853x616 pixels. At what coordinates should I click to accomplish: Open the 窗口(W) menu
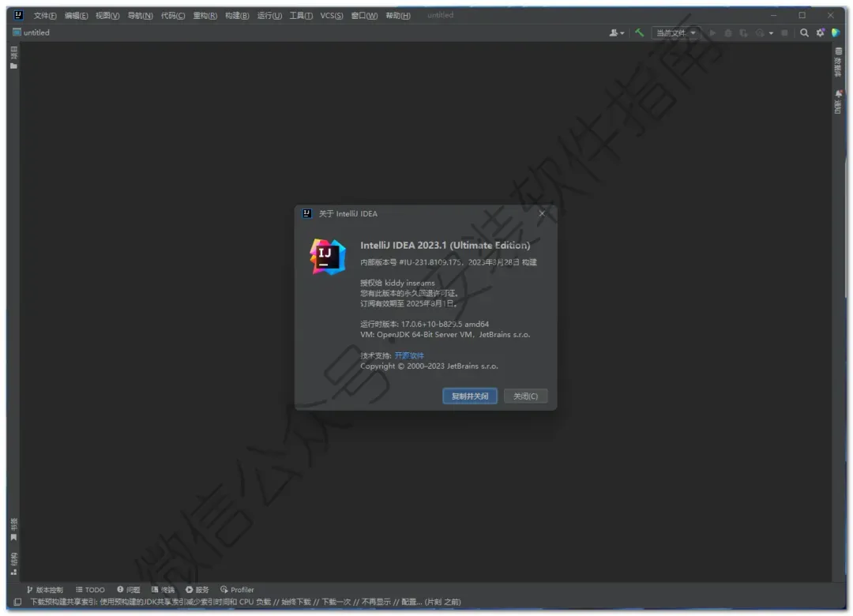tap(364, 15)
